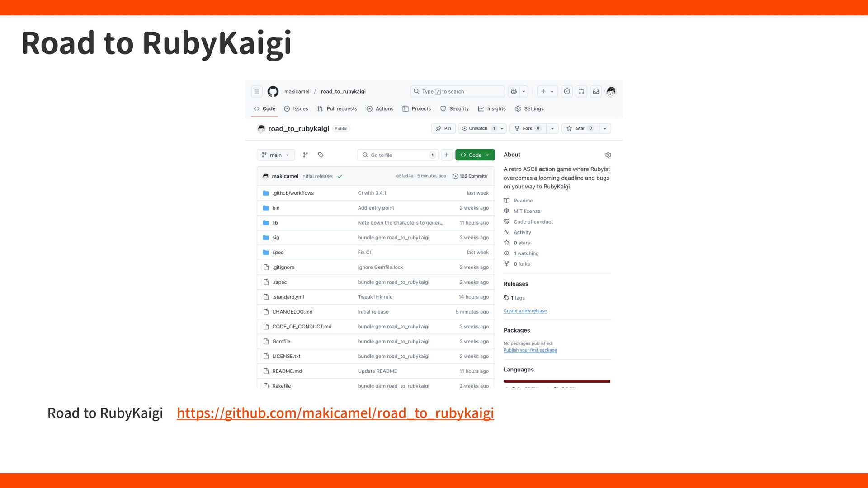
Task: View branches using the branch icon
Action: click(x=306, y=155)
